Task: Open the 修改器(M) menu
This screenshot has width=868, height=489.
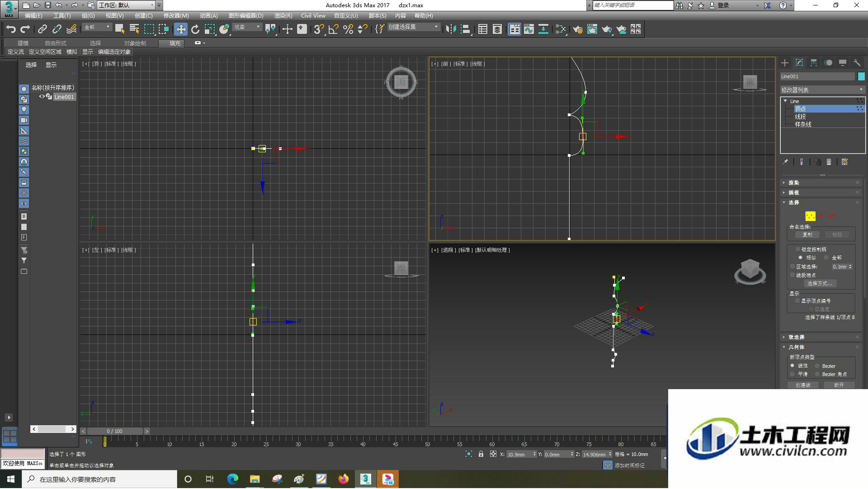Action: [x=176, y=16]
